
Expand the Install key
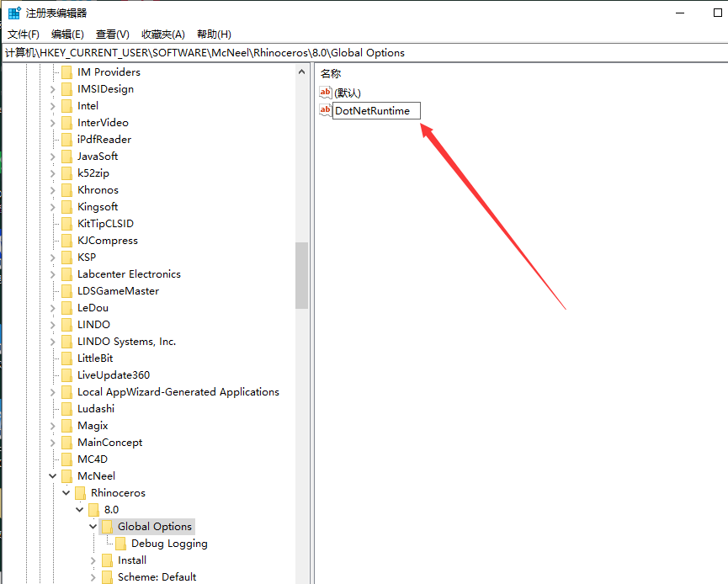click(93, 560)
